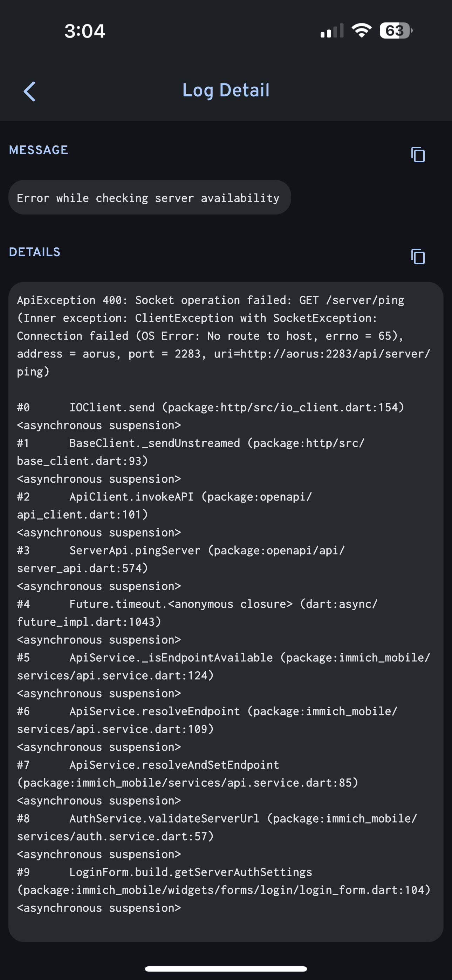Tap the 3:04 clock in status bar

(84, 31)
